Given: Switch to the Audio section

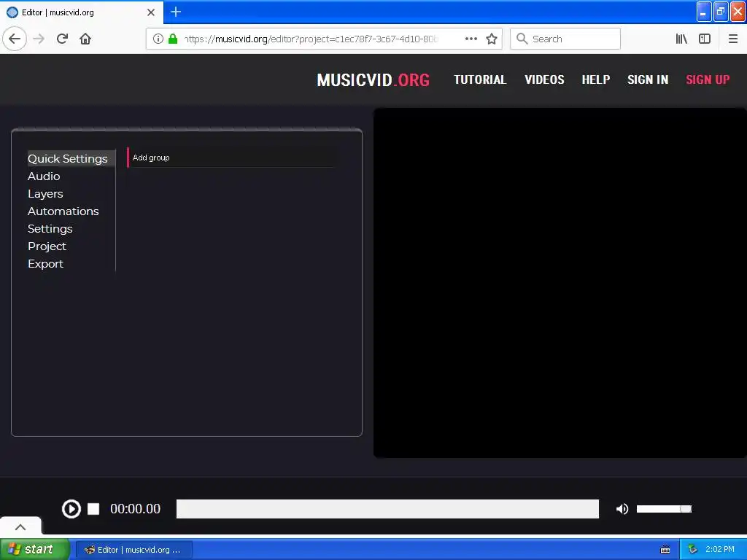Looking at the screenshot, I should click(x=44, y=176).
